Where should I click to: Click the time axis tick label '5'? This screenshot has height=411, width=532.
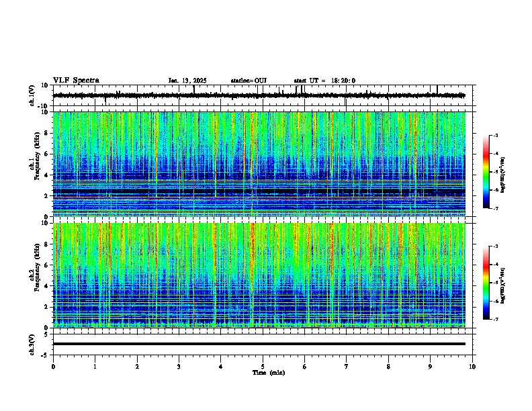(263, 367)
